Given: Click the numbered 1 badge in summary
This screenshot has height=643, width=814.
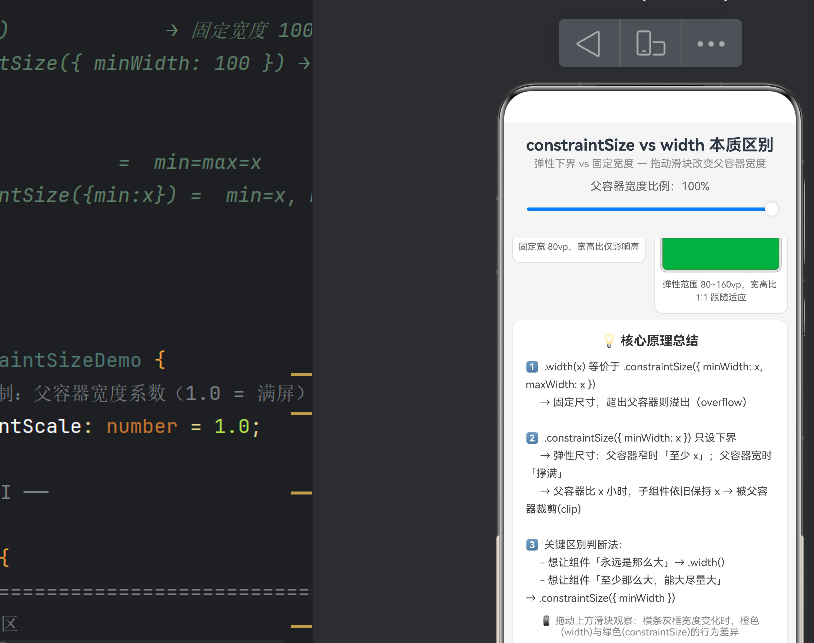Looking at the screenshot, I should 532,367.
